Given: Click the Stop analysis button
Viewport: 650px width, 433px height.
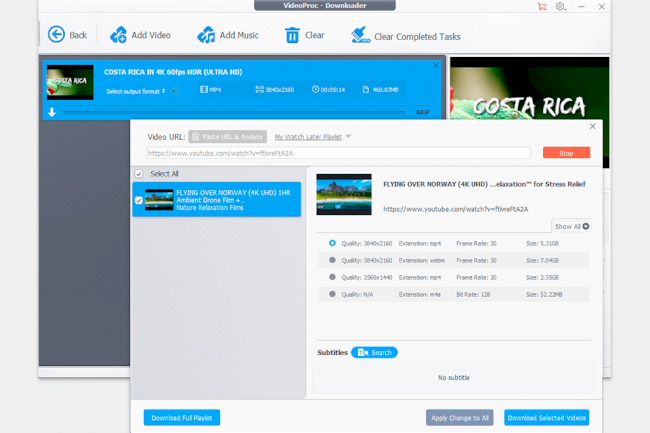Looking at the screenshot, I should 566,153.
